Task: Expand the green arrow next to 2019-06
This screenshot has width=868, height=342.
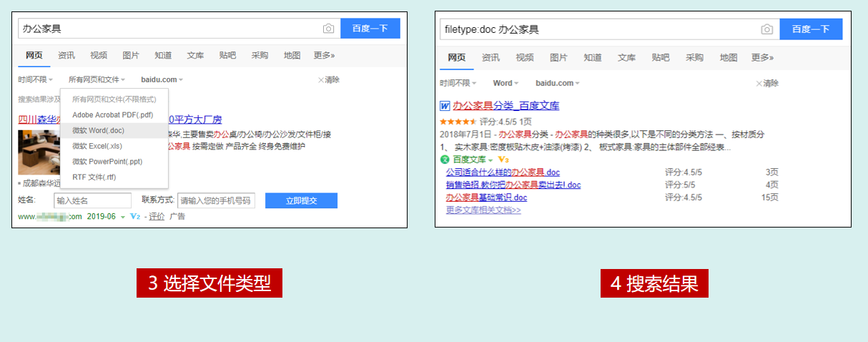Action: coord(123,217)
